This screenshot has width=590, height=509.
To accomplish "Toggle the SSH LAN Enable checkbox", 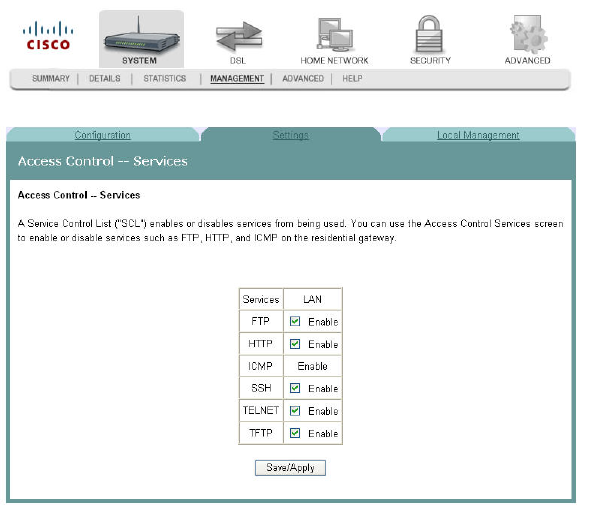I will coord(295,388).
